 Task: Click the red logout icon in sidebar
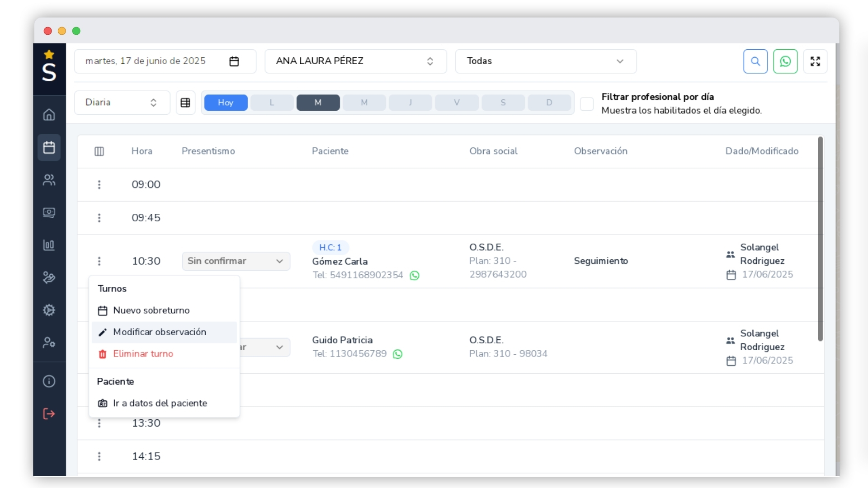tap(49, 414)
